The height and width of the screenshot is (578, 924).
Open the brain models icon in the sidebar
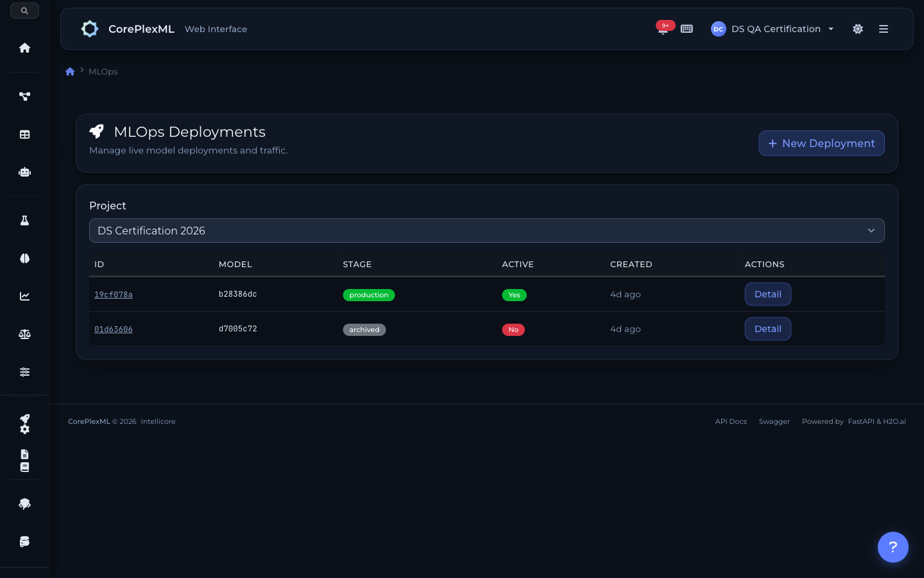(x=24, y=258)
